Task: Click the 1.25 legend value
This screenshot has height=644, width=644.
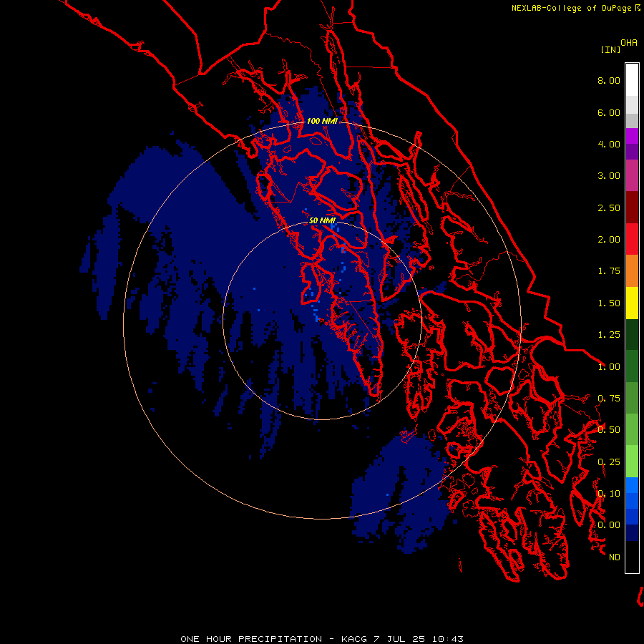Action: 609,335
